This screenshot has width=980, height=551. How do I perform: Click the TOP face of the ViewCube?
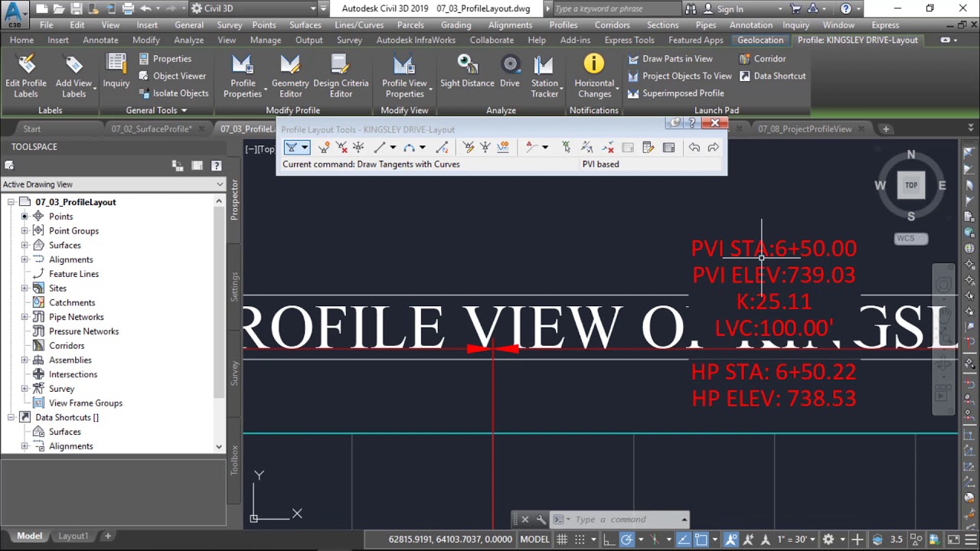(x=911, y=185)
